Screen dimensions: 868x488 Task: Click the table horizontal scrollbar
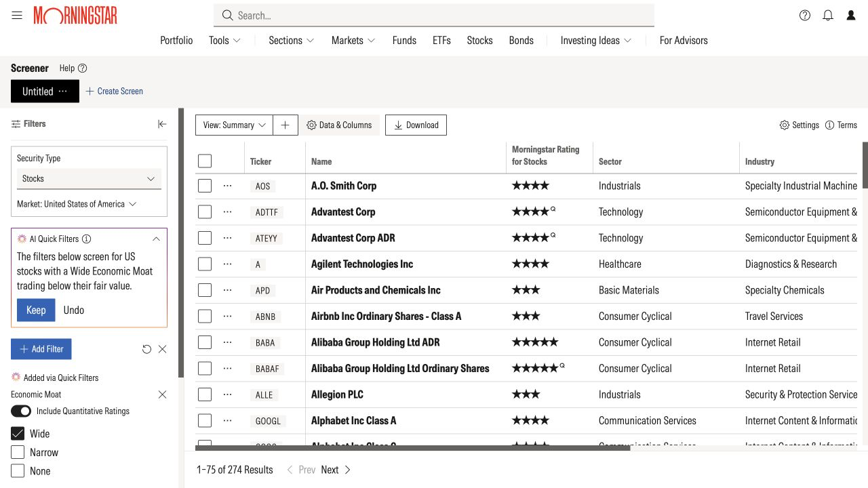412,448
